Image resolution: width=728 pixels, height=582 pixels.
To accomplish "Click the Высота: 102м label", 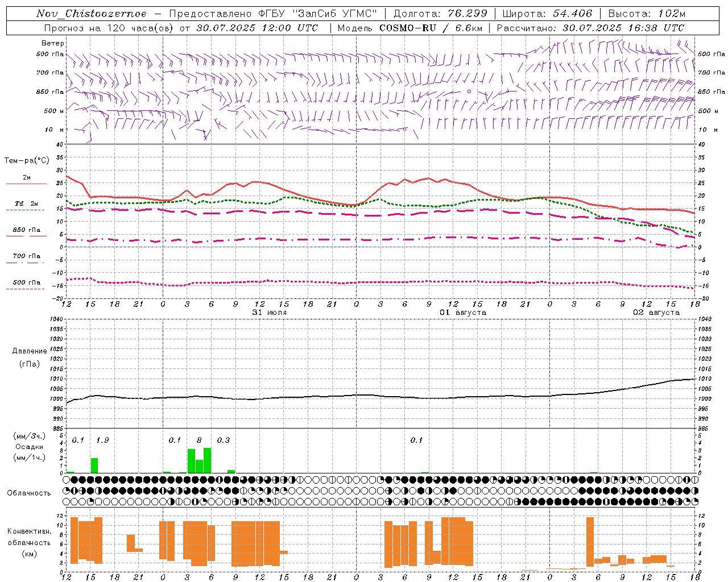I will point(647,14).
